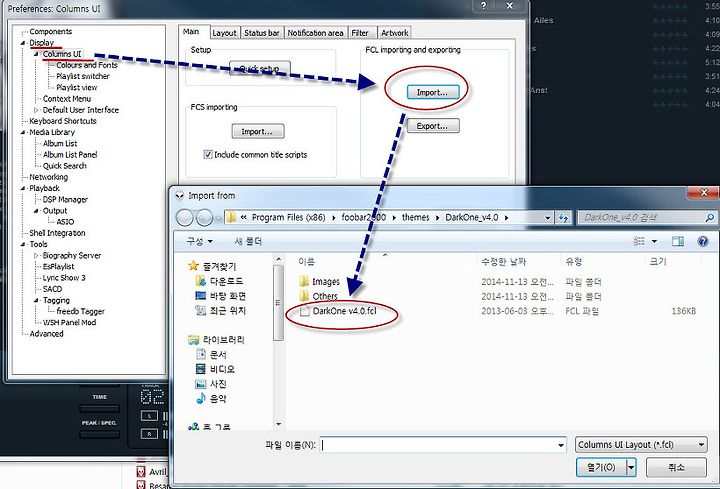This screenshot has height=489, width=720.
Task: Open the file name history dropdown arrow
Action: click(561, 445)
